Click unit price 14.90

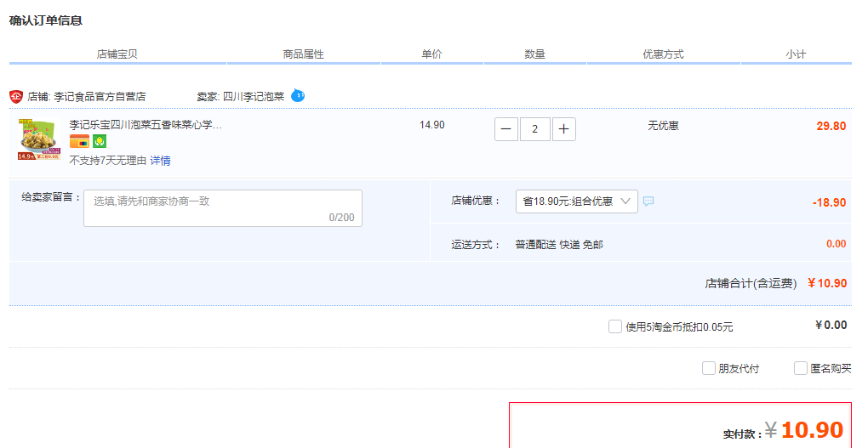431,125
